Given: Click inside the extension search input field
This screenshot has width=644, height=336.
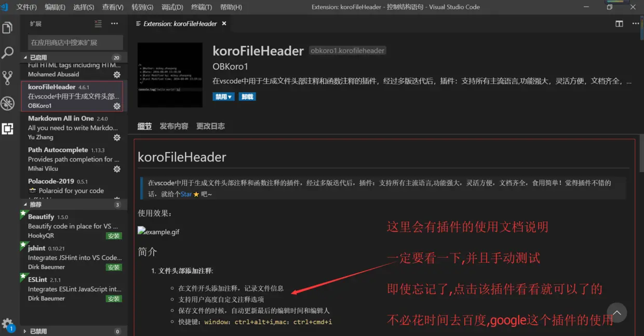Looking at the screenshot, I should [75, 42].
